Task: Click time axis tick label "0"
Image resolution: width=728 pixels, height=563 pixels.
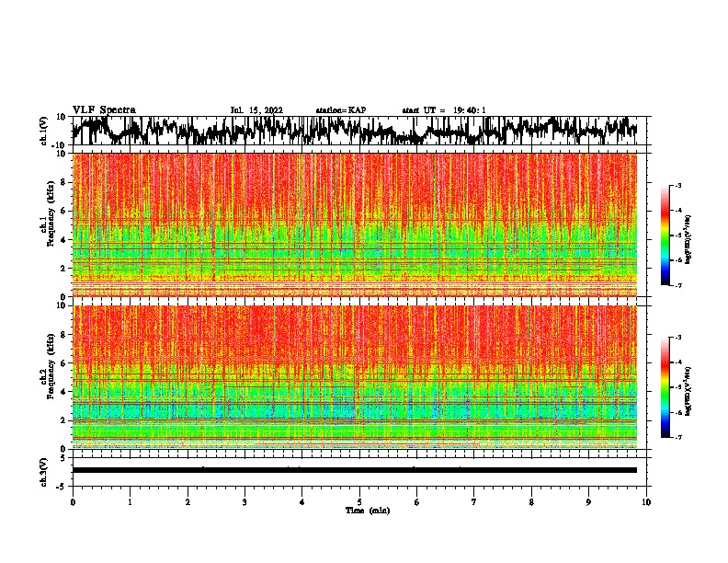Action: [73, 502]
